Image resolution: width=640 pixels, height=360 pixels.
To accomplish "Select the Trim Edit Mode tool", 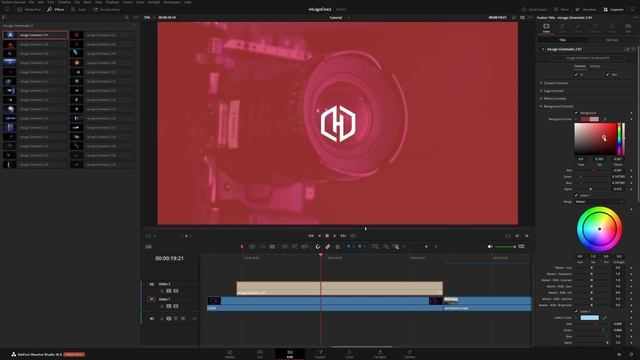I will [252, 247].
